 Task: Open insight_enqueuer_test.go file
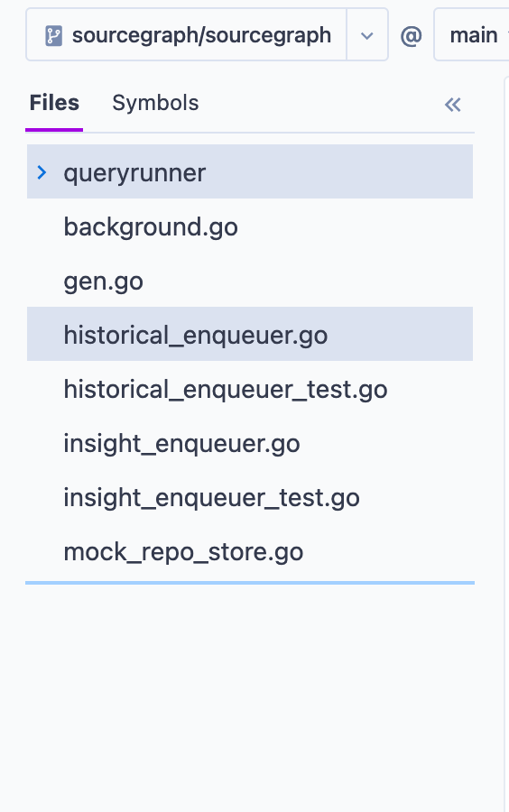[x=250, y=497]
